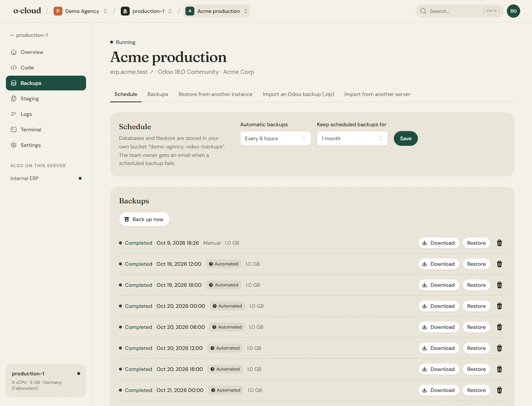Screen dimensions: 532x406
Task: Switch to Restore from another instance tab
Action: coord(215,94)
